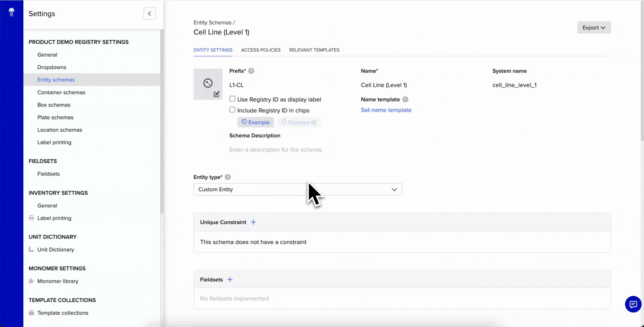Click the Prefix help question mark

coord(251,71)
